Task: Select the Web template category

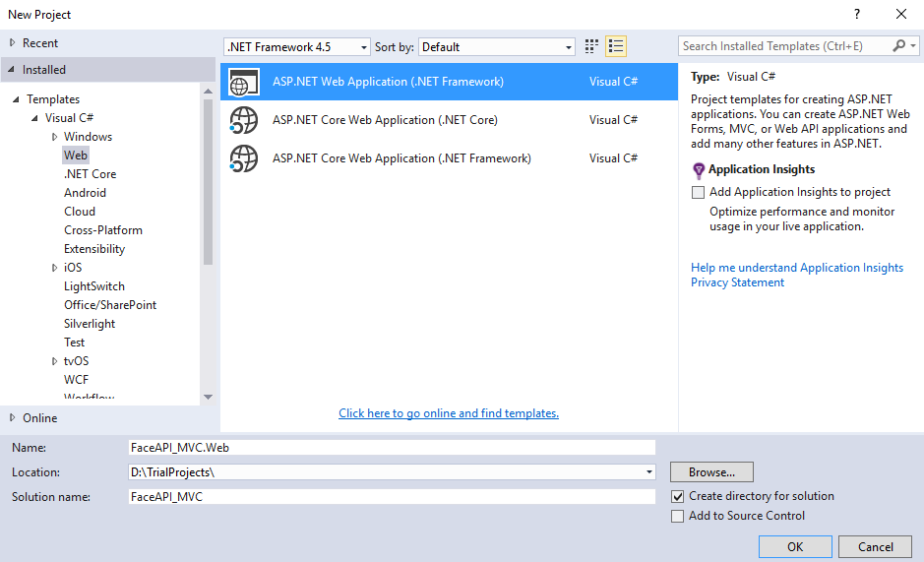Action: [76, 156]
